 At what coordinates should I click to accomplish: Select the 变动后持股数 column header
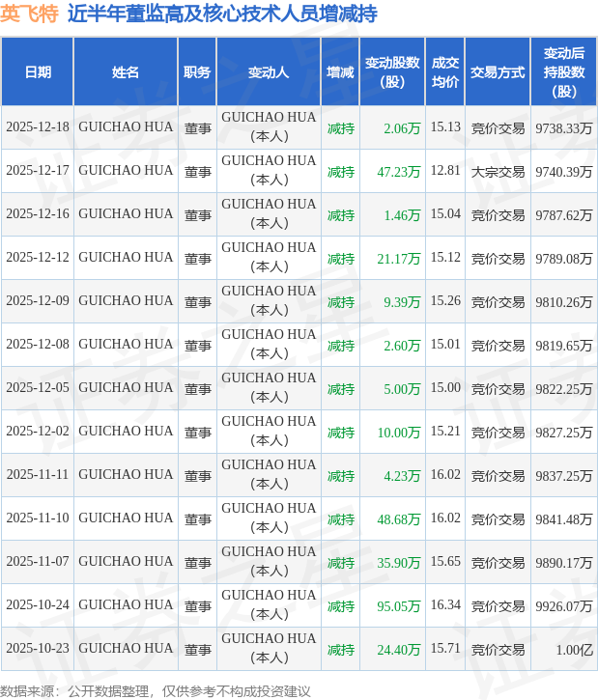pyautogui.click(x=564, y=72)
